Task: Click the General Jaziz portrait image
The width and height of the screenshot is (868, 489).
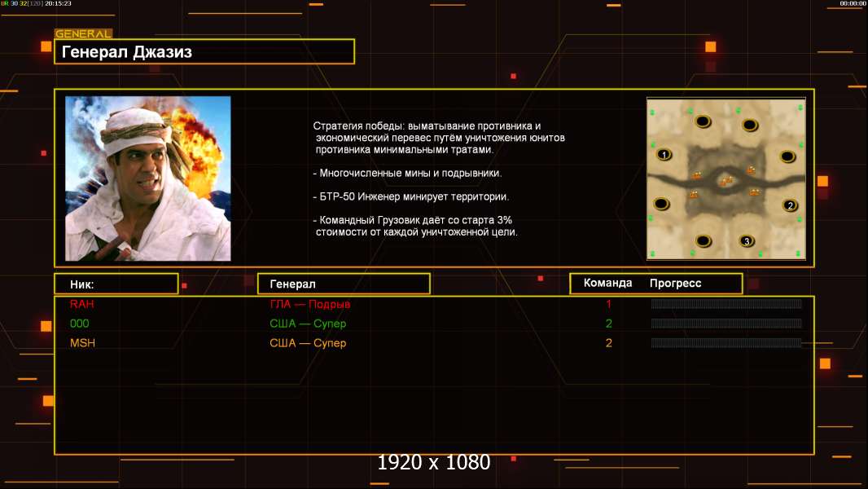Action: click(148, 178)
